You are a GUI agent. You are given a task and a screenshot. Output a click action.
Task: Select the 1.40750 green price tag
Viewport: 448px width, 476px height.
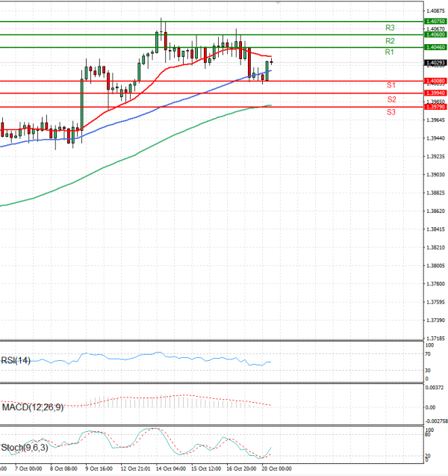(x=435, y=22)
